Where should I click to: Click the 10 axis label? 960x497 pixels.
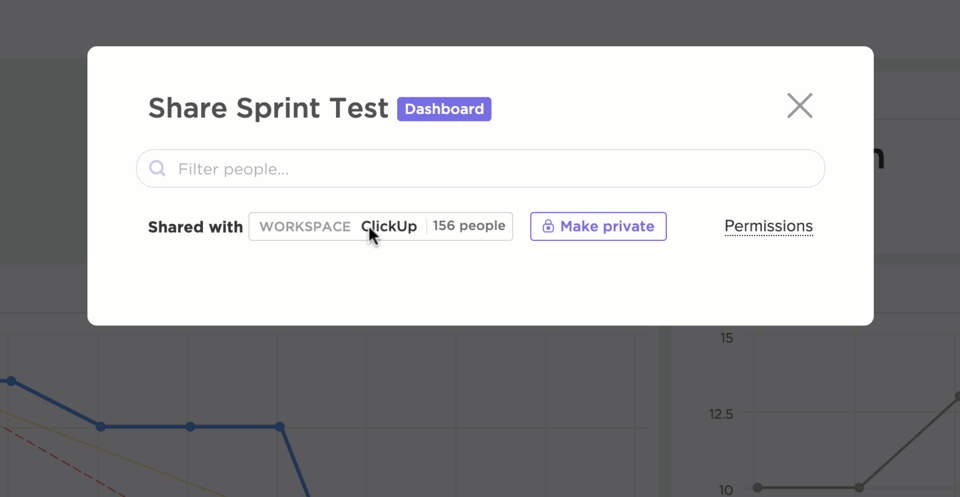(x=726, y=489)
